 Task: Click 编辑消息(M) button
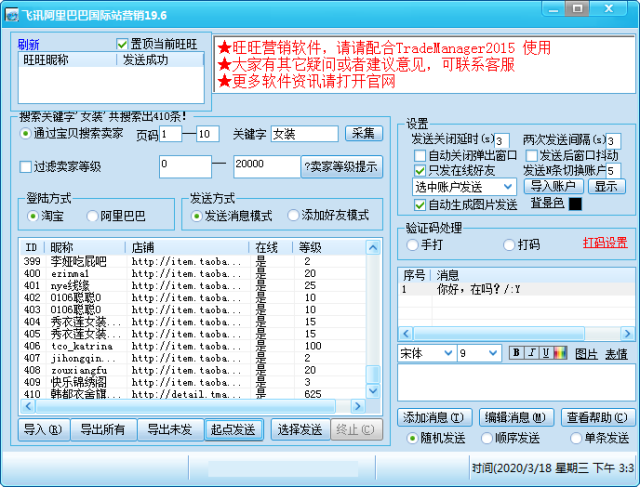pyautogui.click(x=516, y=417)
